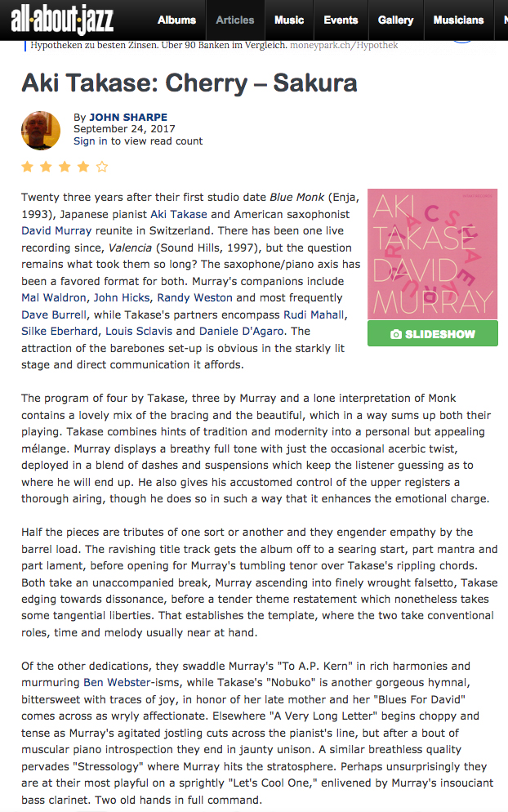
Task: Open the David Murray musician link
Action: pyautogui.click(x=56, y=230)
